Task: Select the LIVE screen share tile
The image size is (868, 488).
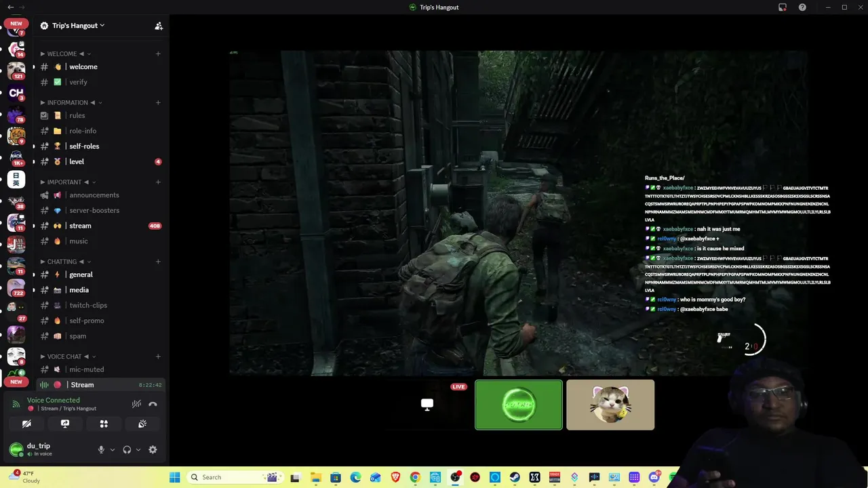Action: click(427, 405)
